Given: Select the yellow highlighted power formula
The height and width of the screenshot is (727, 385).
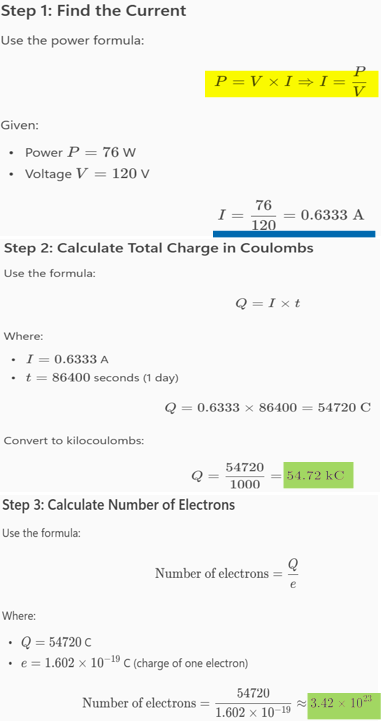Looking at the screenshot, I should point(292,83).
